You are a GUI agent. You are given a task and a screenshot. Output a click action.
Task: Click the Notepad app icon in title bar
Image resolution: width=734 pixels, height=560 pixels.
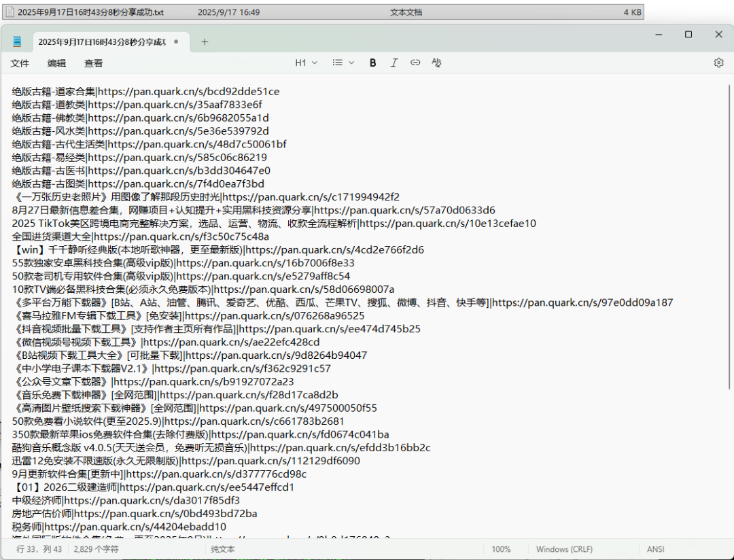[x=16, y=41]
